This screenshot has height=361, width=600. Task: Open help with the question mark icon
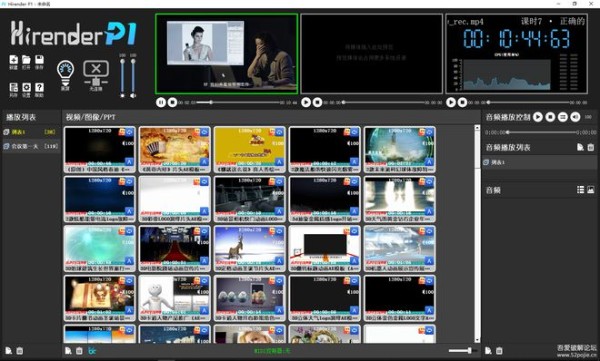(x=39, y=88)
